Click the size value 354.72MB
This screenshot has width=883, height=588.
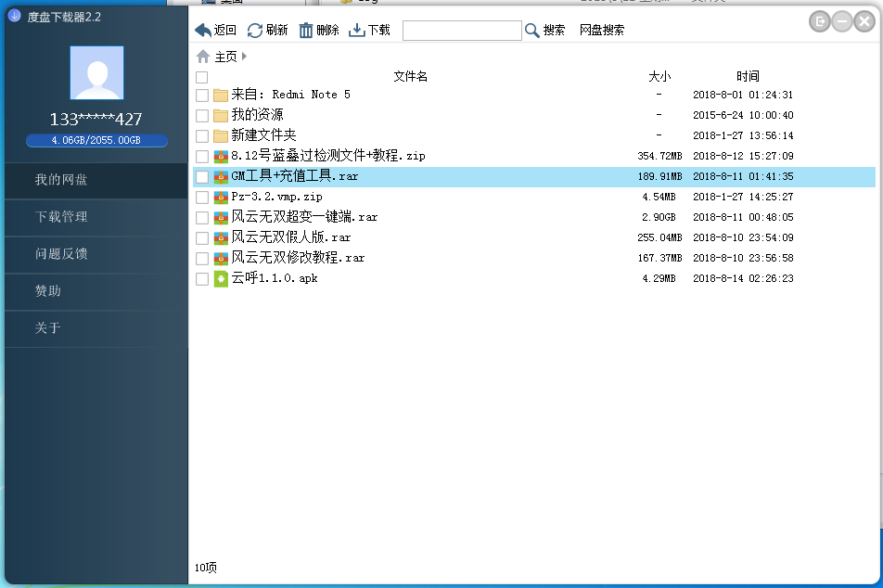(659, 156)
